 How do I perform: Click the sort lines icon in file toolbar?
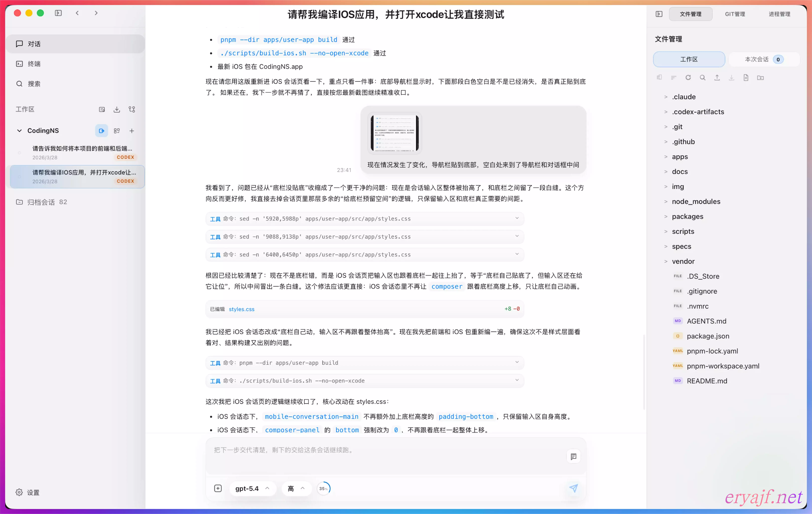674,78
